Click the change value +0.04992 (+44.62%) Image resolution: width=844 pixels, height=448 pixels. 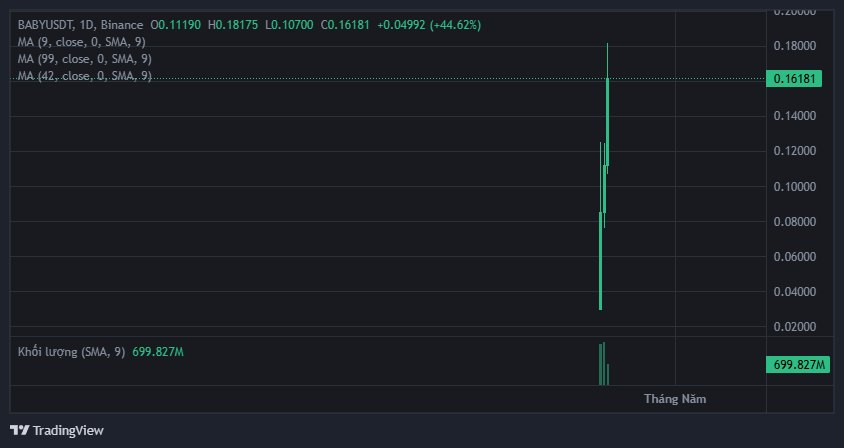tap(429, 25)
